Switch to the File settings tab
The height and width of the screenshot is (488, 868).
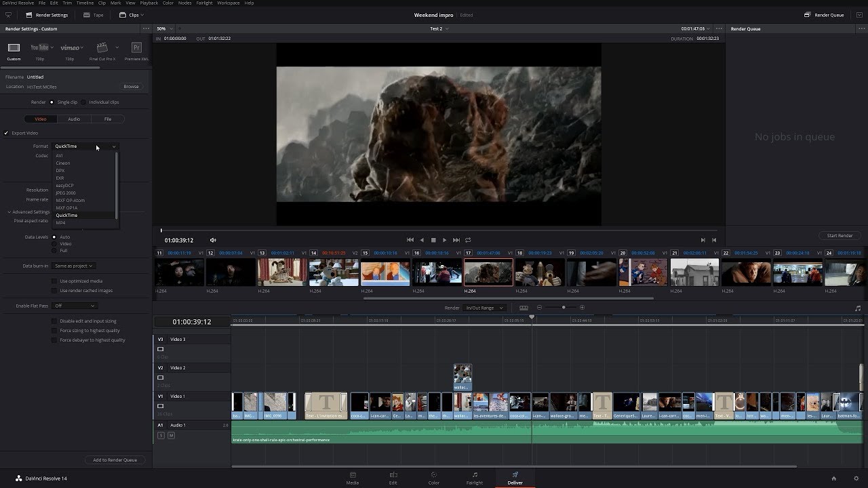click(108, 119)
